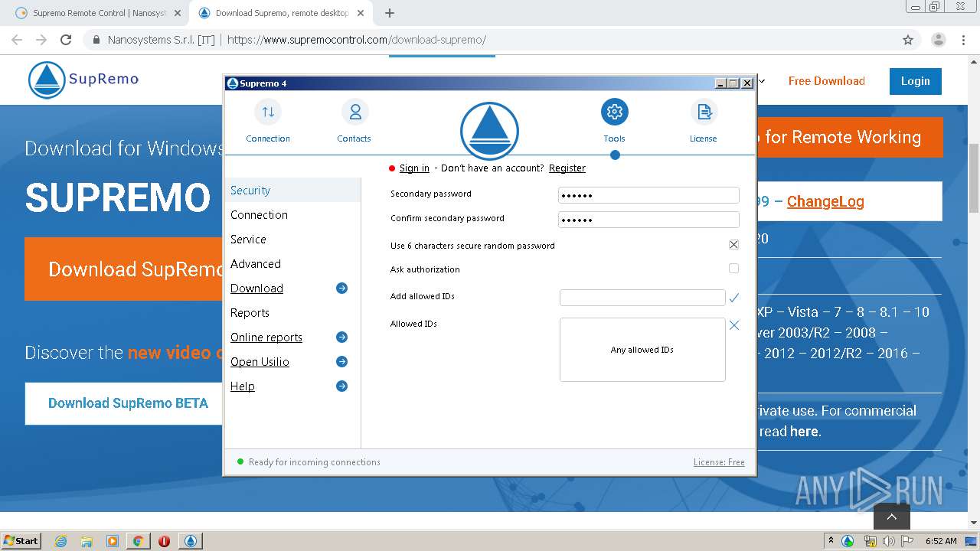Go back in Chrome
Viewport: 980px width, 551px height.
click(17, 40)
